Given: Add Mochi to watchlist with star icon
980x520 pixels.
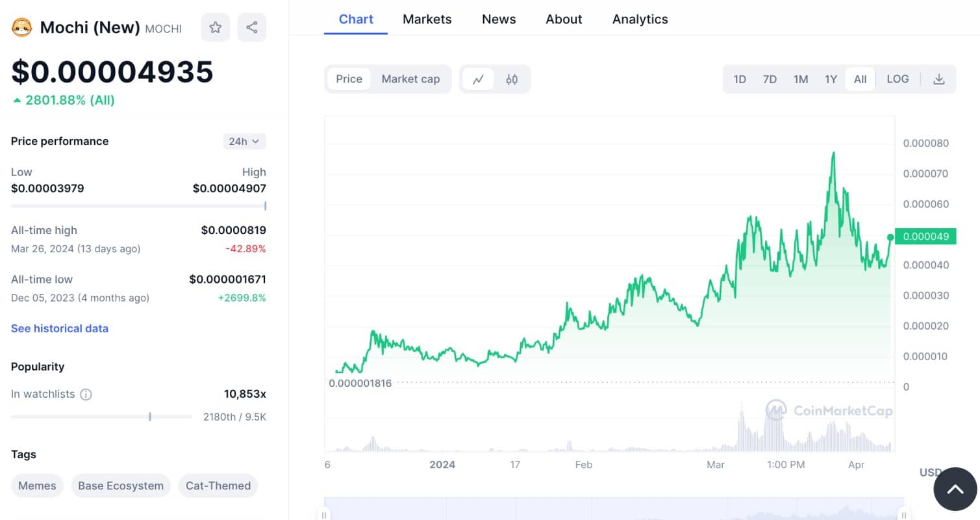Looking at the screenshot, I should click(x=216, y=27).
